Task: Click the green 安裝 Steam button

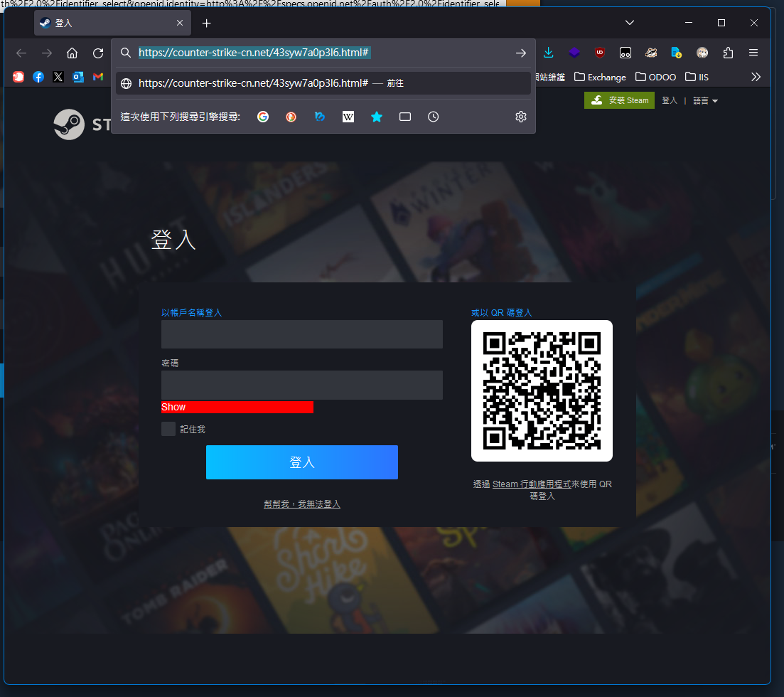Action: [x=619, y=100]
